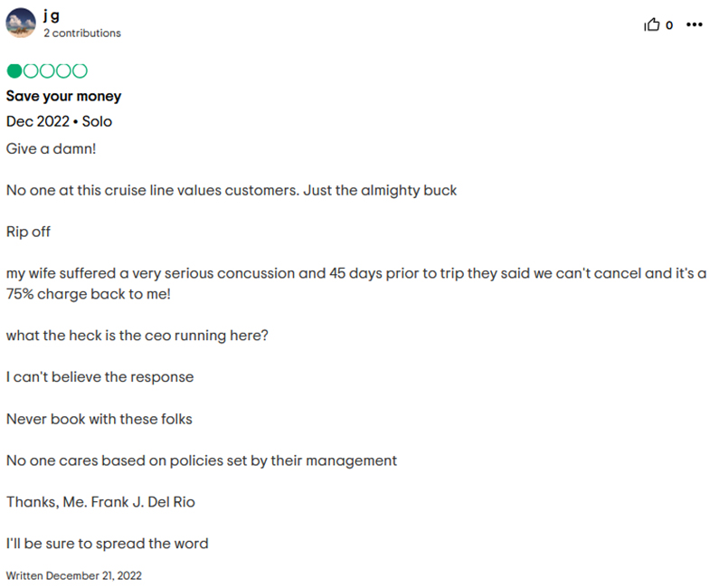
Task: Click the "2 contributions" text
Action: click(81, 33)
